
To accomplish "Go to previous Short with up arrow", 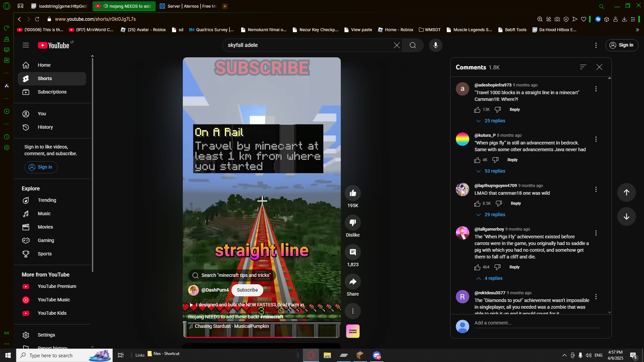I will [627, 192].
